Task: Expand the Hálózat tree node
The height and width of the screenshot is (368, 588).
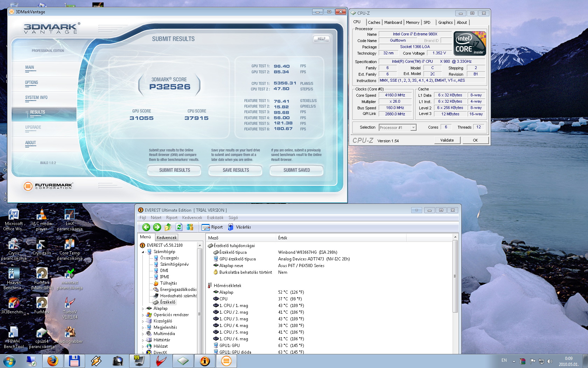Action: pos(143,346)
